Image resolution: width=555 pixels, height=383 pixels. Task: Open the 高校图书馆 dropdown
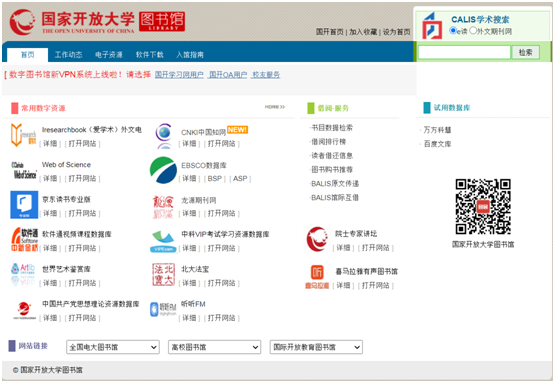tap(214, 347)
